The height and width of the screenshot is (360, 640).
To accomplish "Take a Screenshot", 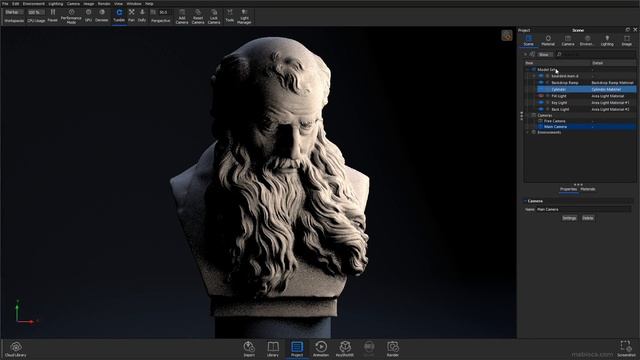I will (x=626, y=349).
